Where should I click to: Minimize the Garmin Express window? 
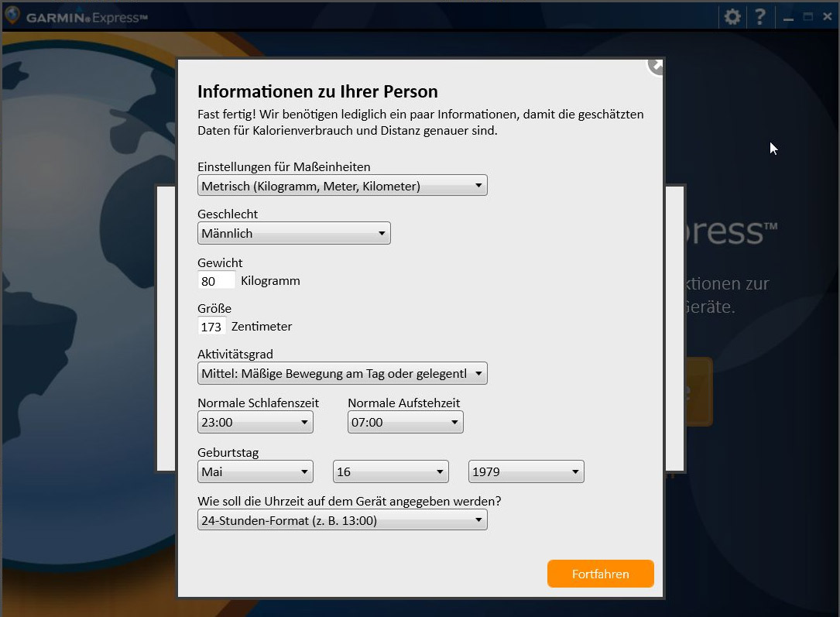pos(788,17)
